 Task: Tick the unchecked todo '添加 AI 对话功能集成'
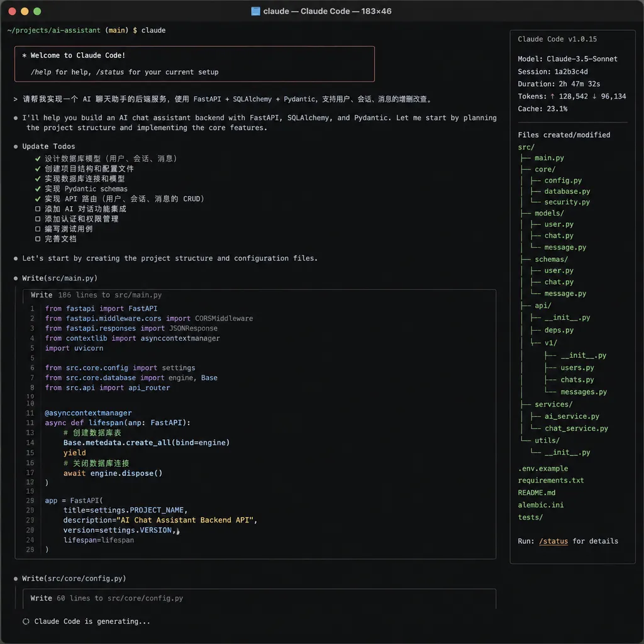click(38, 209)
